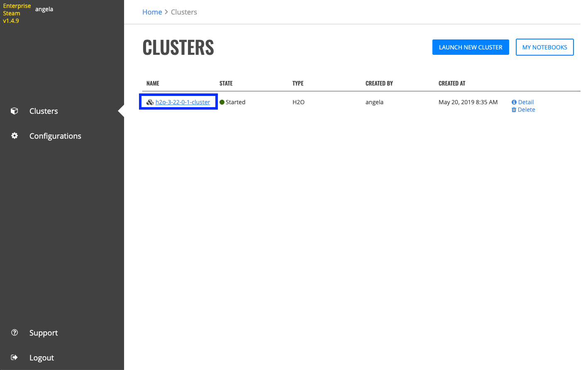Go to the Home breadcrumb link
This screenshot has width=588, height=370.
[152, 12]
